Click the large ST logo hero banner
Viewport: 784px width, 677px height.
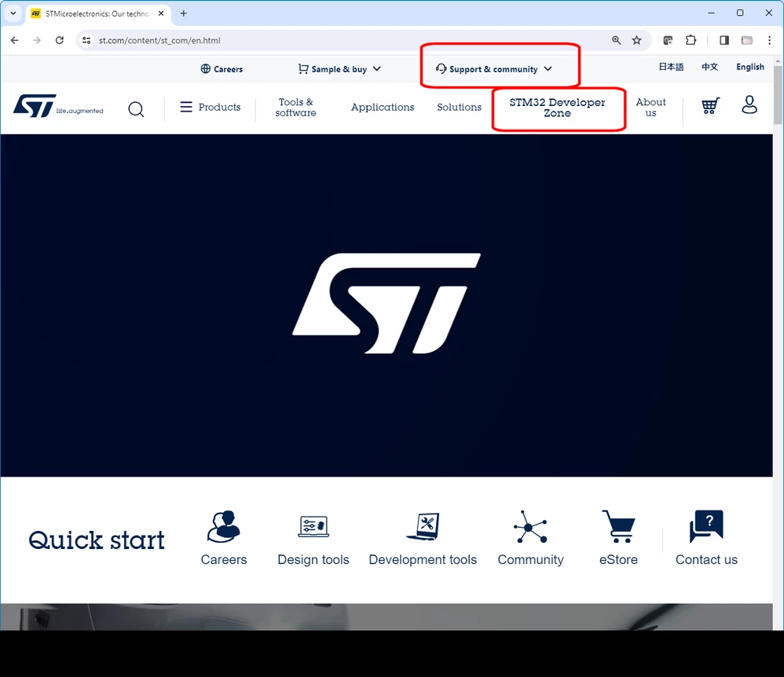point(387,305)
